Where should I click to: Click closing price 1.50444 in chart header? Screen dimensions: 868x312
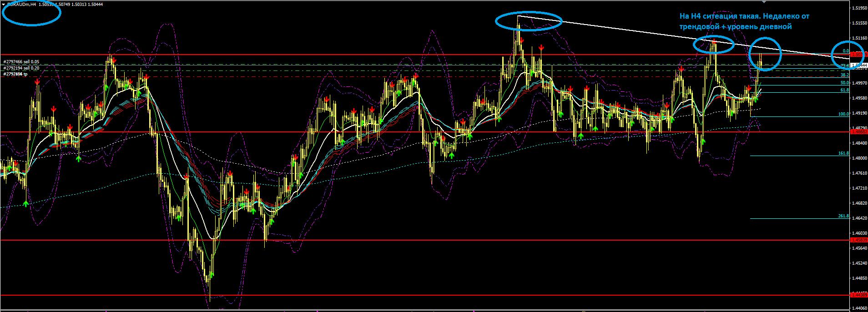pos(95,5)
